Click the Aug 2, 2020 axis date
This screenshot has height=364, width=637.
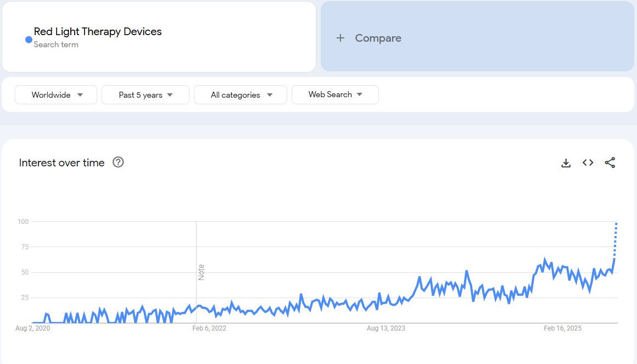coord(33,328)
